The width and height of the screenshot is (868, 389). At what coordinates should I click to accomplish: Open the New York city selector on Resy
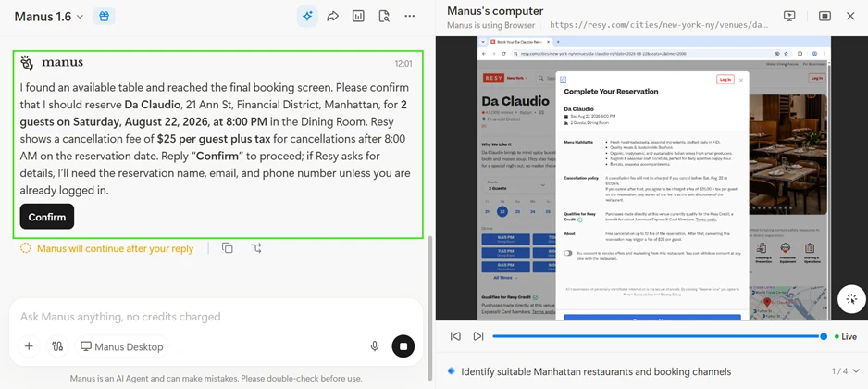[x=517, y=78]
